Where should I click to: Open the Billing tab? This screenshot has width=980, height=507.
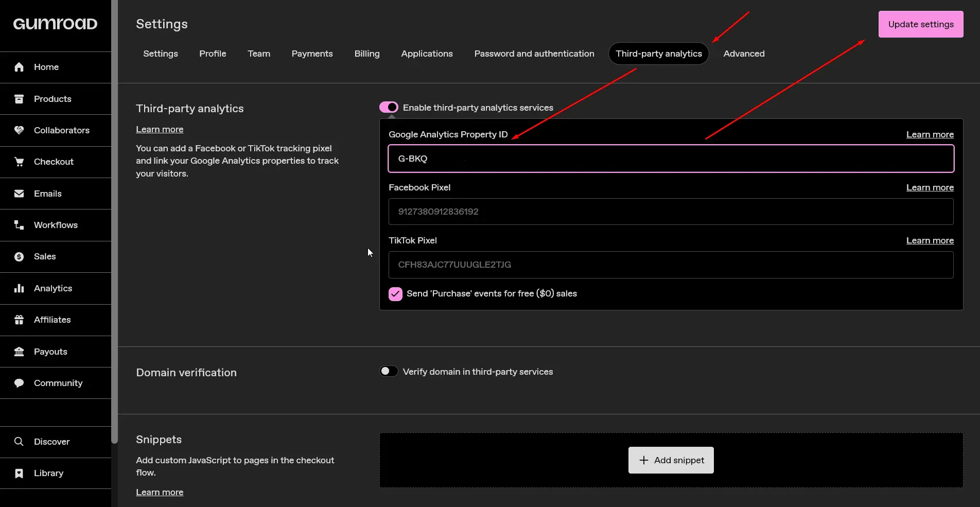[x=367, y=54]
